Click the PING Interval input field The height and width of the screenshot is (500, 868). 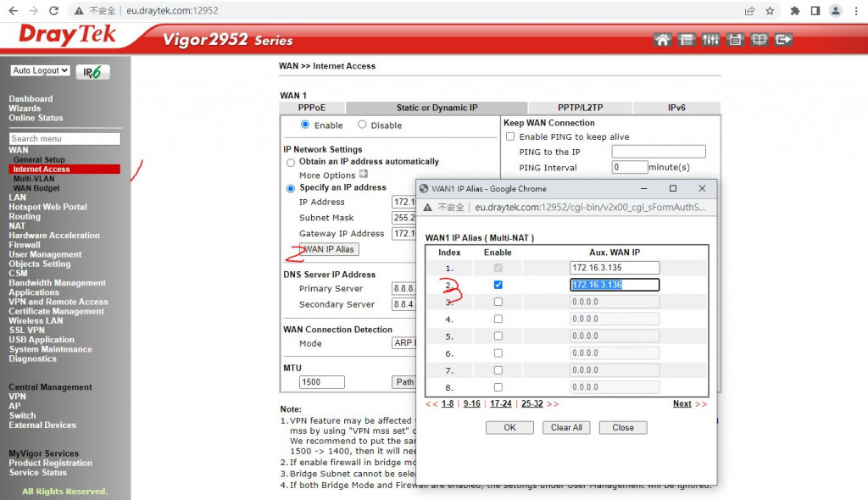click(x=630, y=167)
